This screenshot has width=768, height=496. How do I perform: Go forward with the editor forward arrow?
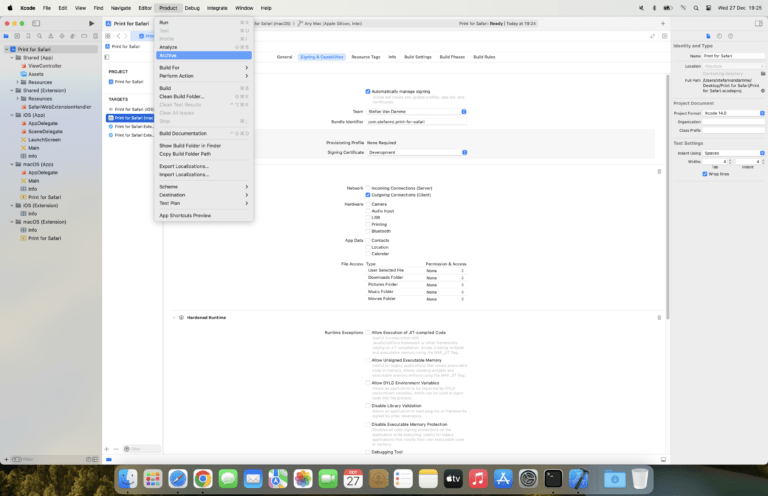[x=125, y=36]
